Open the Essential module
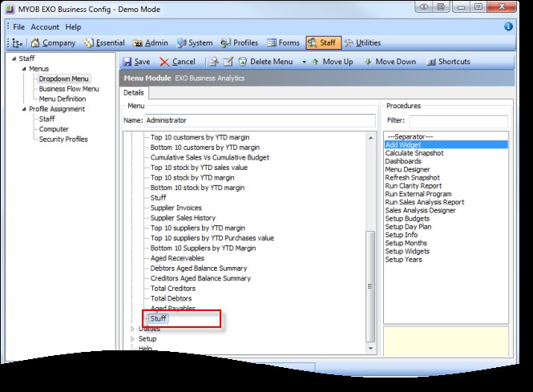Screen dimensions: 533x392 point(104,42)
